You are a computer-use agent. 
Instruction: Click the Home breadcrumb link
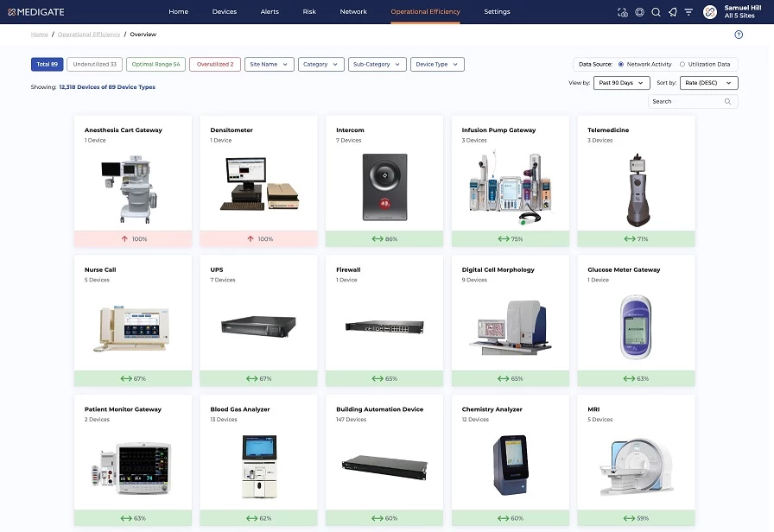[x=40, y=35]
